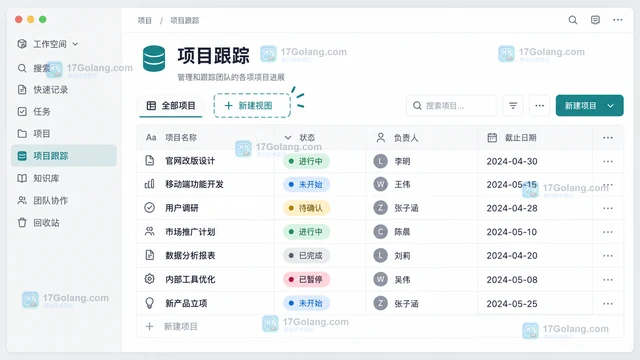Viewport: 640px width, 360px height.
Task: Open the 新建项目 button dropdown arrow
Action: point(611,106)
